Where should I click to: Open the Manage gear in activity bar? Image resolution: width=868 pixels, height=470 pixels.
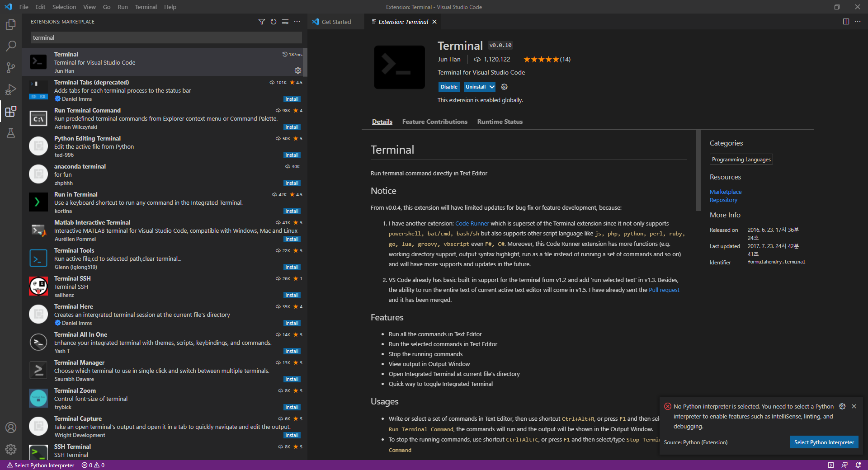point(11,449)
